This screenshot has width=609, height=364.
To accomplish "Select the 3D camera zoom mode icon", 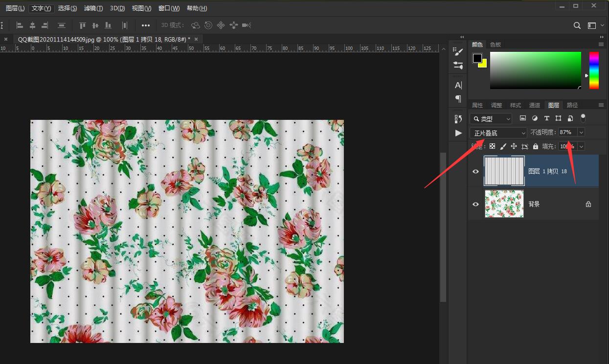I will (246, 25).
